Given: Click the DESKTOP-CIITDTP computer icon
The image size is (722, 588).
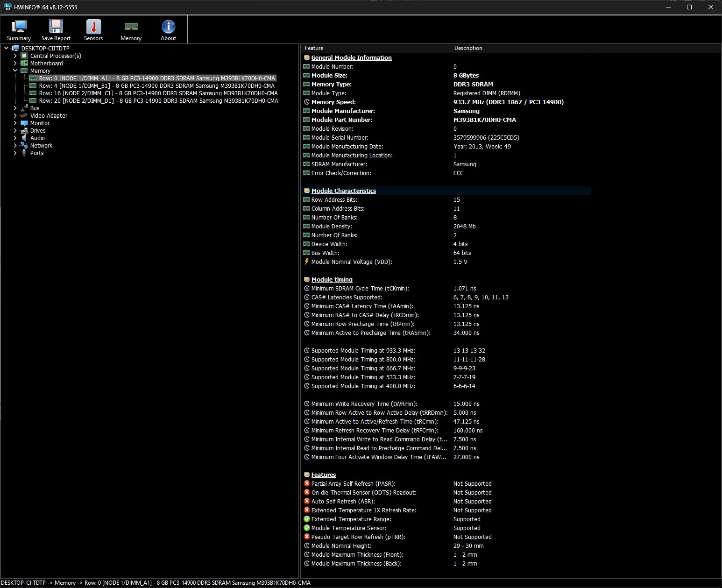Looking at the screenshot, I should (15, 48).
